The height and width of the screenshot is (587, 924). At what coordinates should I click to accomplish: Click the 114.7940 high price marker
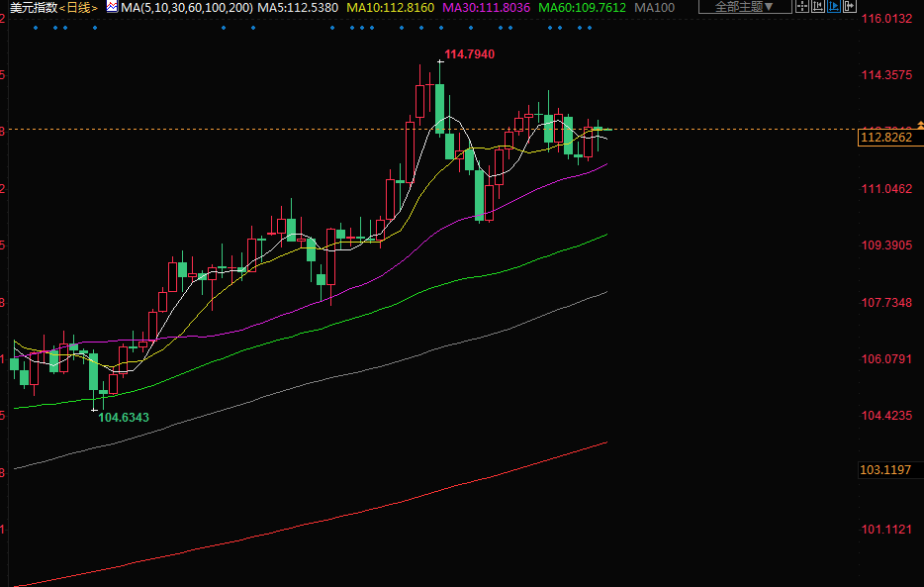coord(469,53)
